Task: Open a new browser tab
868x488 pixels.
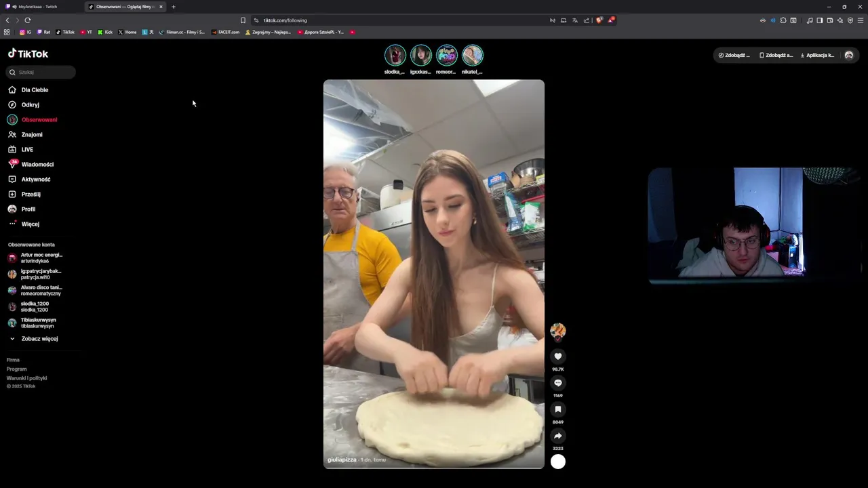Action: pos(173,7)
